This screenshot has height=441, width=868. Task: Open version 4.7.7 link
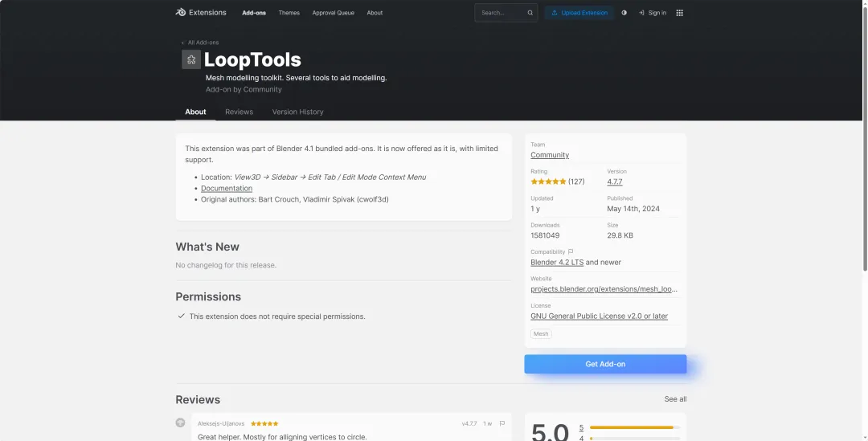point(615,182)
